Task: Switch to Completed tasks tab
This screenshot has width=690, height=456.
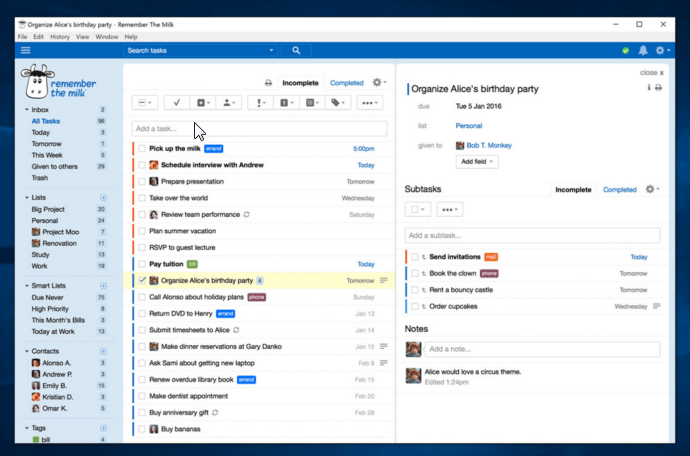Action: (347, 83)
